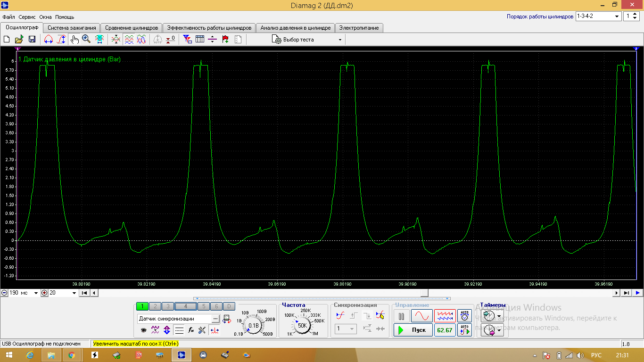Click the Пуск start button

point(413,330)
